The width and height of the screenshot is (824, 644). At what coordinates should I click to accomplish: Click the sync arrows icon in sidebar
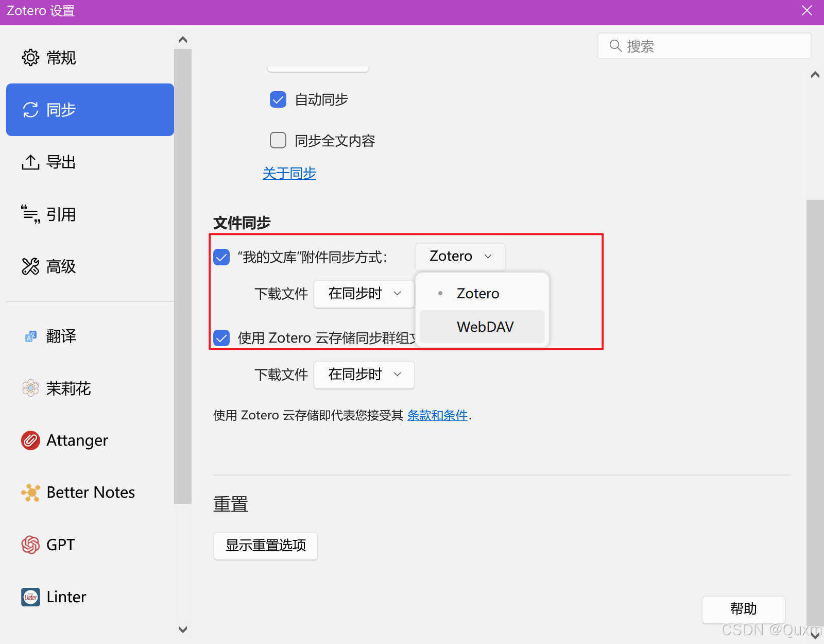[30, 110]
